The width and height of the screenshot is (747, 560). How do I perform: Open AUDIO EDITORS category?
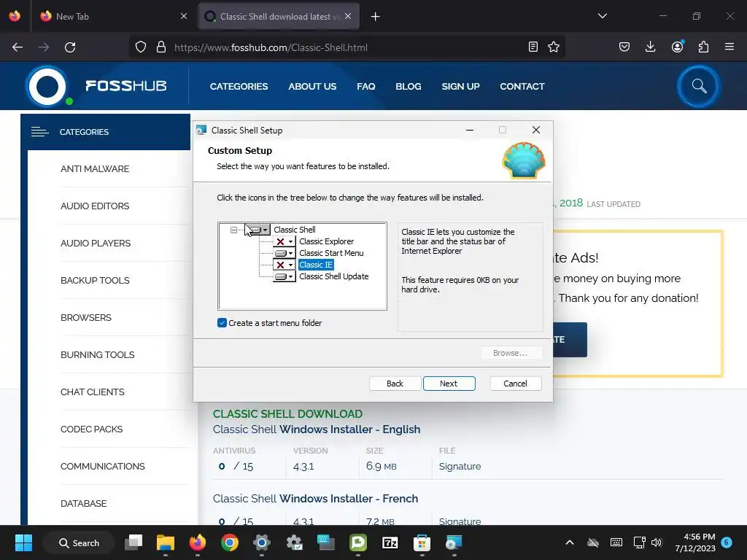(95, 206)
